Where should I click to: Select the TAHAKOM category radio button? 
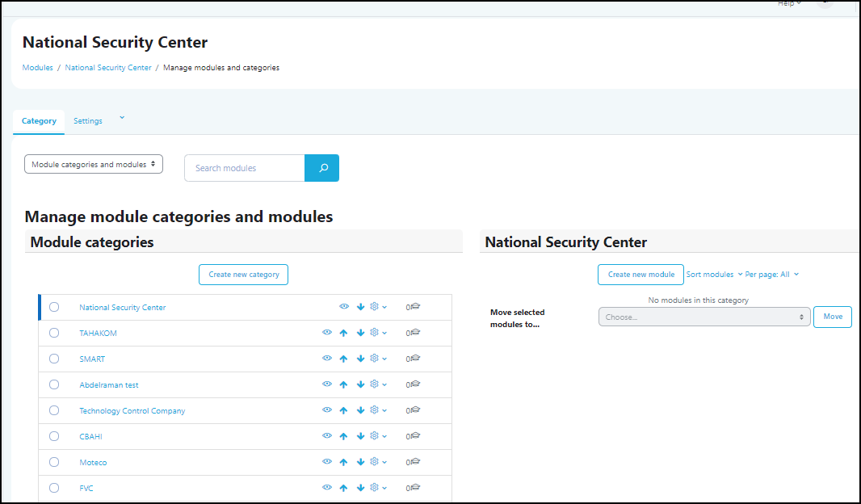tap(54, 333)
